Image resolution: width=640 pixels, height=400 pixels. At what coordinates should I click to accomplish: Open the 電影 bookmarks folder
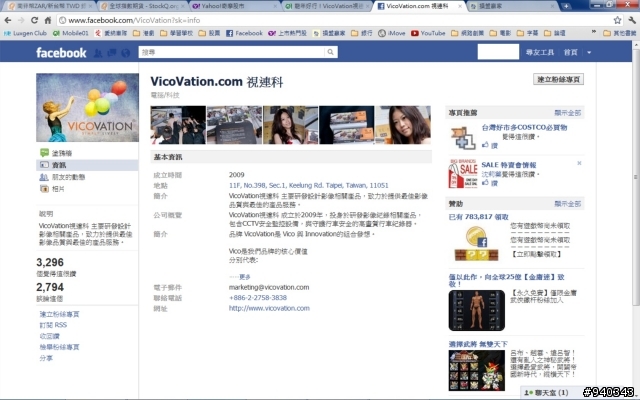click(501, 33)
